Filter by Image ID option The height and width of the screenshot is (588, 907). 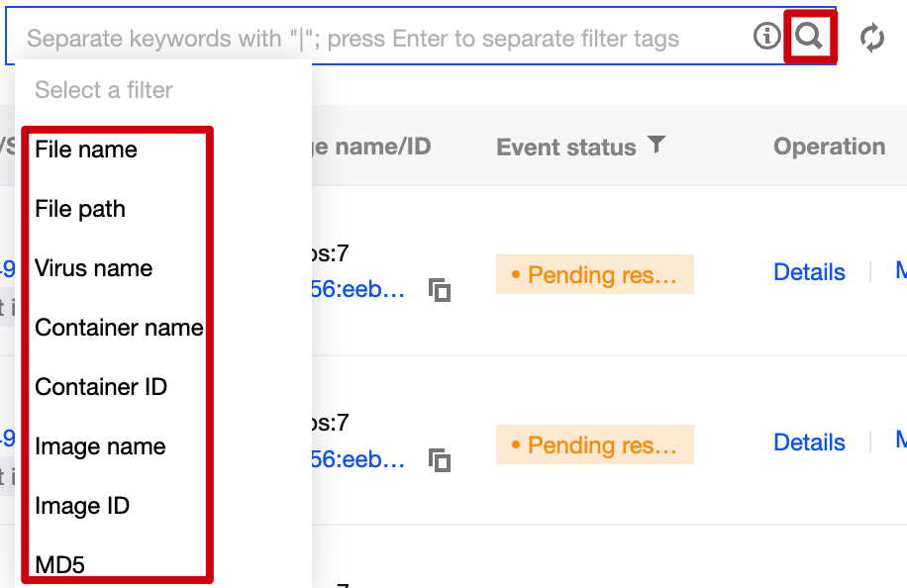82,506
